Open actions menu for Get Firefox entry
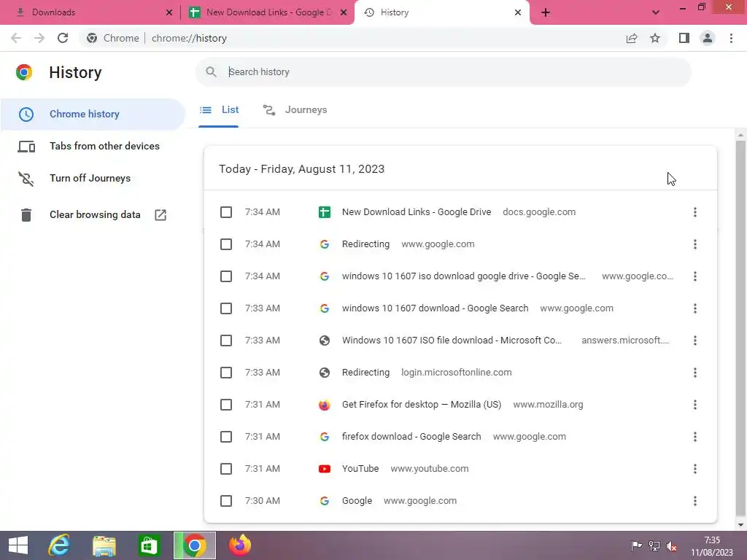 (x=695, y=405)
